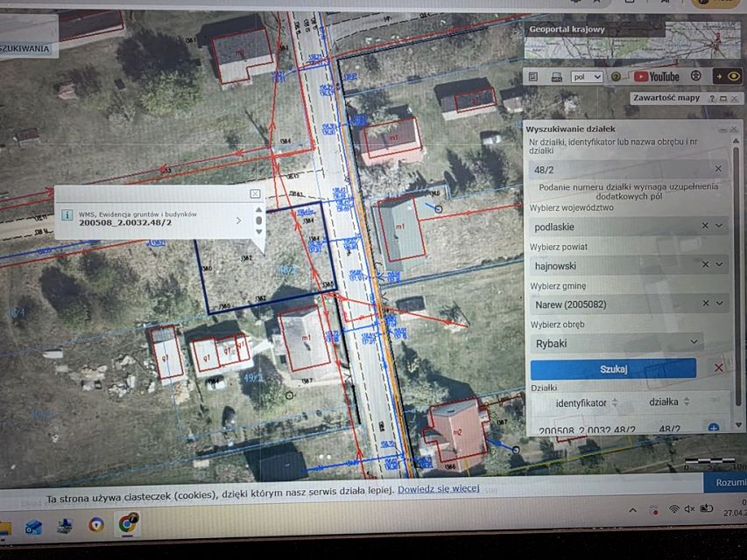Click the Zawartość mapy panel title
This screenshot has height=560, width=747.
666,98
